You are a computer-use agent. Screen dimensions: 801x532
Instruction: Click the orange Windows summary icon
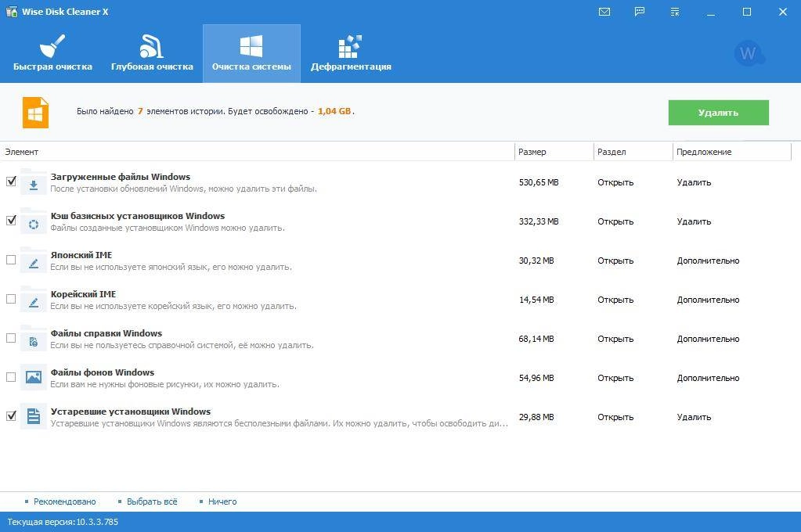coord(35,113)
